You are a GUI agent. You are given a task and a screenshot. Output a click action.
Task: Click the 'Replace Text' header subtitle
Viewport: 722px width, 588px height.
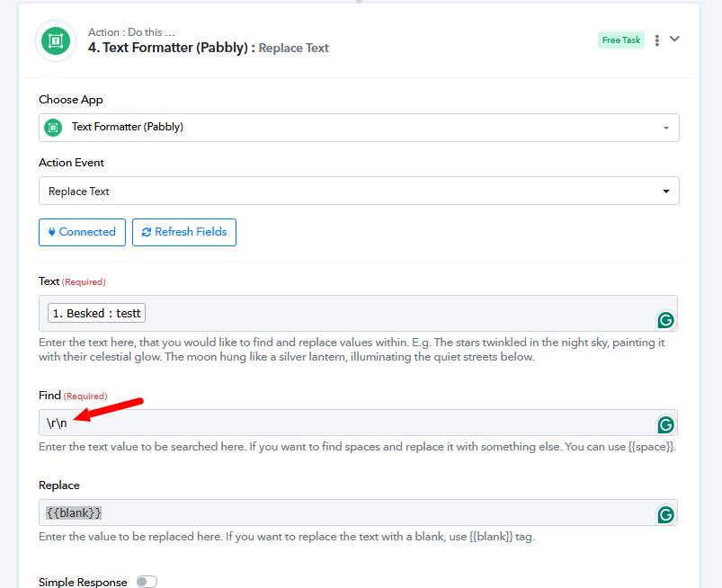coord(293,48)
